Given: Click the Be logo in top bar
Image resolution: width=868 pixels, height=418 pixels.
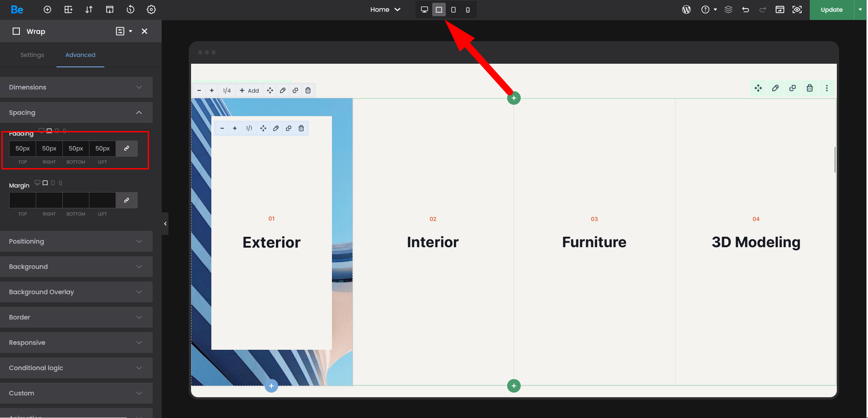Looking at the screenshot, I should coord(17,9).
